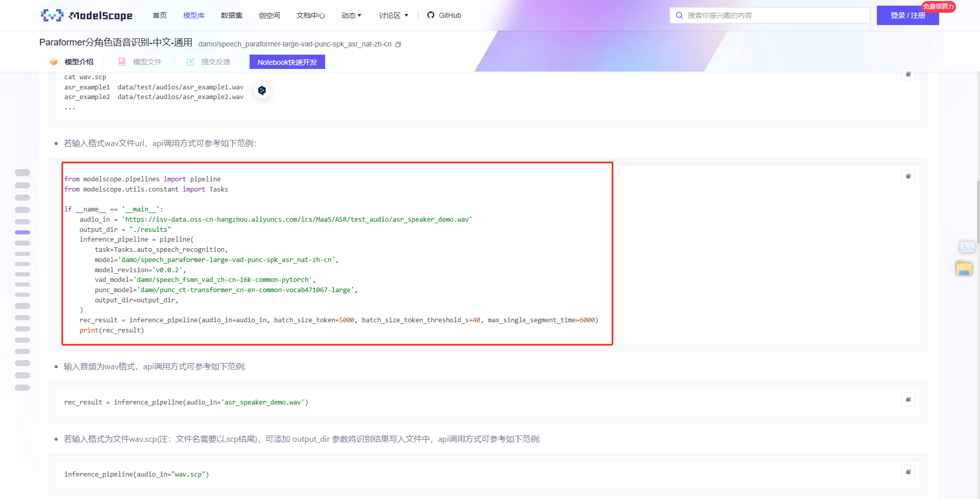Screen dimensions: 980x499
Task: Focus the search input field
Action: 770,15
